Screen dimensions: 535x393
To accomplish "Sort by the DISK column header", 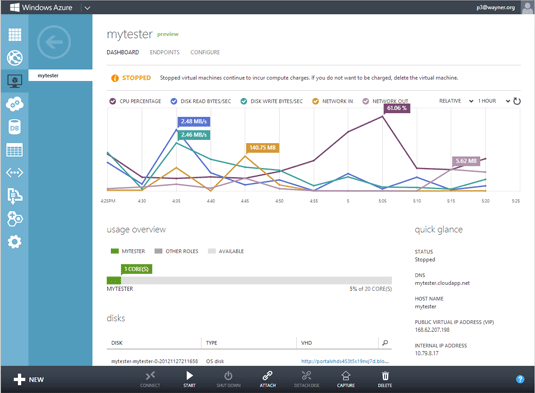I will [x=117, y=343].
